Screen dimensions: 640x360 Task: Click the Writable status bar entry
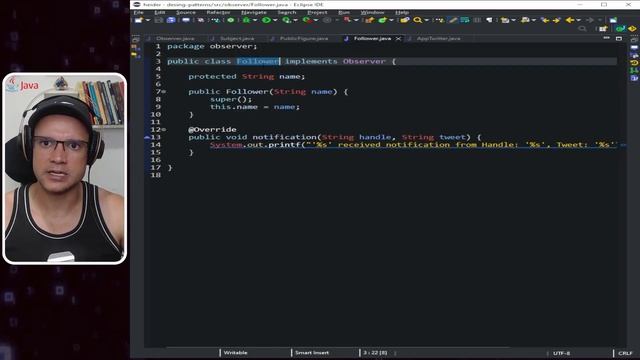(235, 353)
